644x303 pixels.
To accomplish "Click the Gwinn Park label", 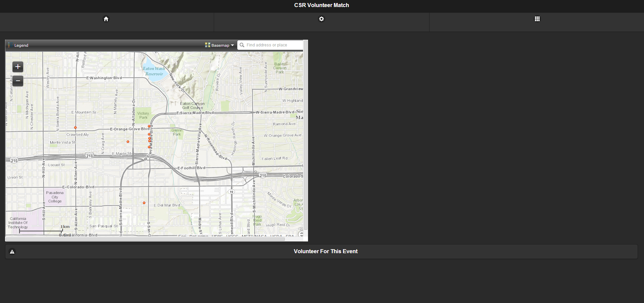I will coord(177,132).
